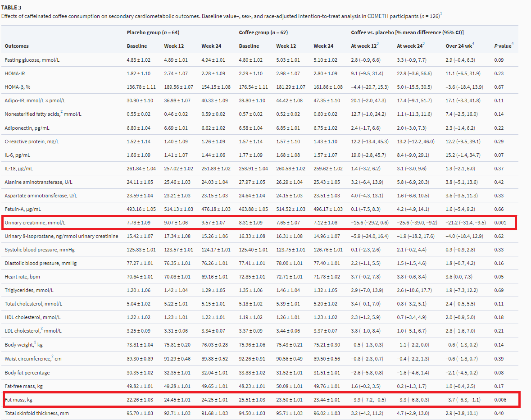
Task: Click the P value "0.001" for urinary creatinine
Action: coord(500,223)
